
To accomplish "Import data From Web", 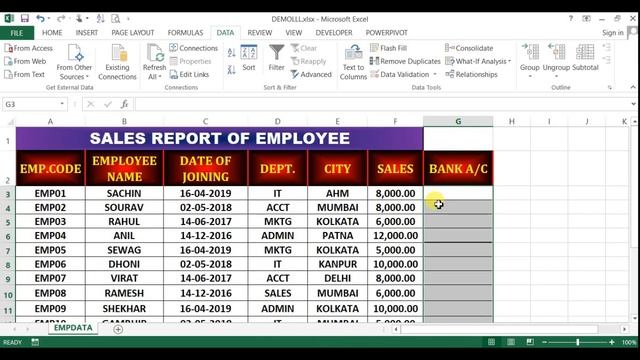I will coord(25,61).
